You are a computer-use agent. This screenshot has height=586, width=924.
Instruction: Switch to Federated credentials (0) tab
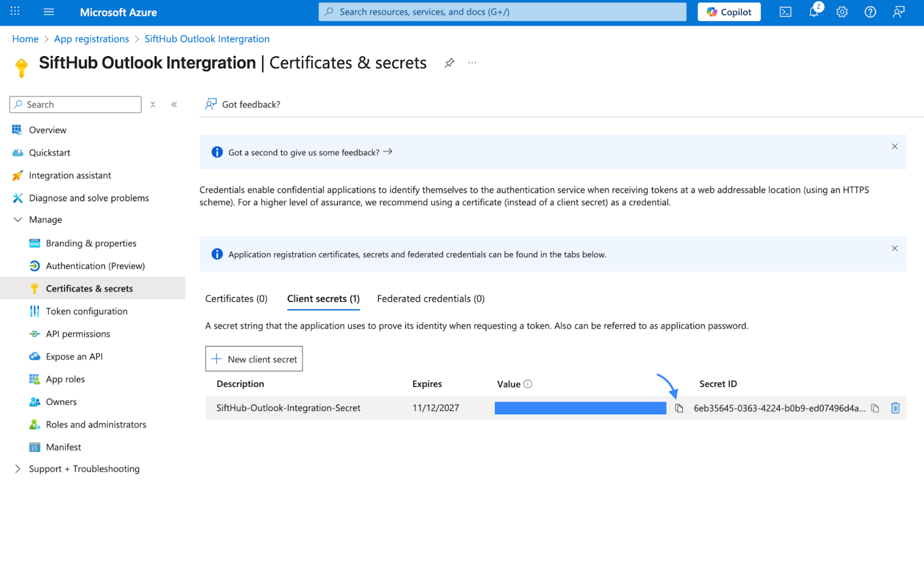click(430, 299)
